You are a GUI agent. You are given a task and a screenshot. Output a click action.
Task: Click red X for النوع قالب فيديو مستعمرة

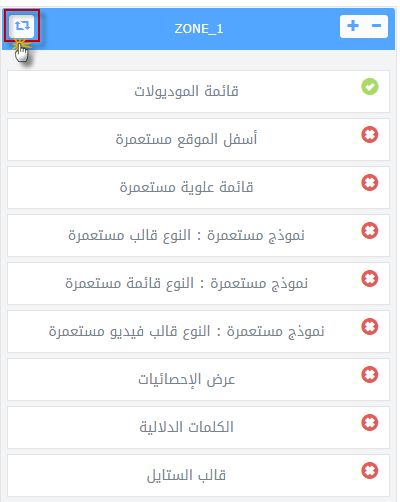tap(370, 327)
